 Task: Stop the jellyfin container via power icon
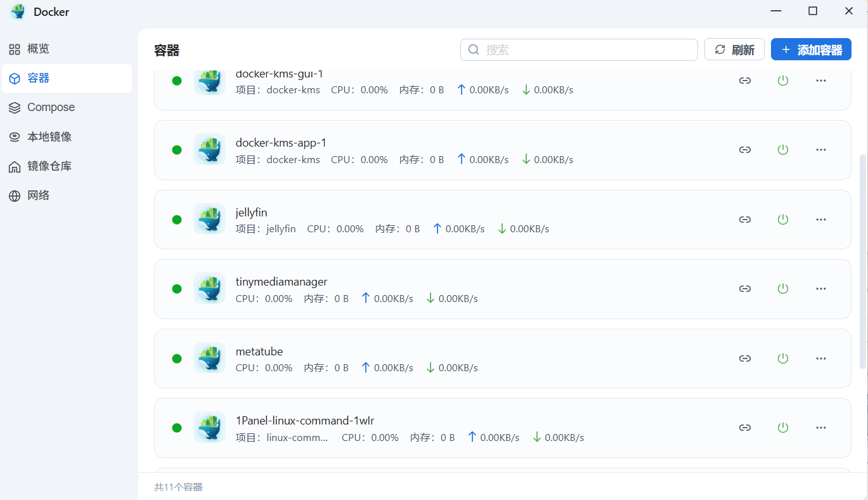pyautogui.click(x=783, y=220)
